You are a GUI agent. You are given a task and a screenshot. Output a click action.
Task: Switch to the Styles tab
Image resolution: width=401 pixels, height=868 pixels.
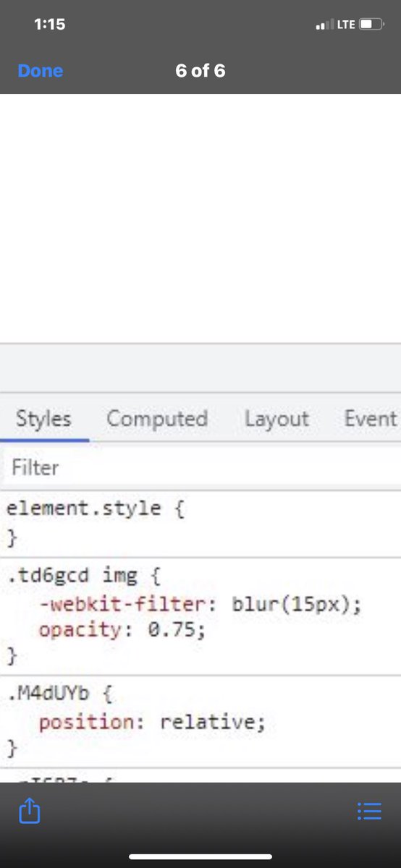(43, 419)
